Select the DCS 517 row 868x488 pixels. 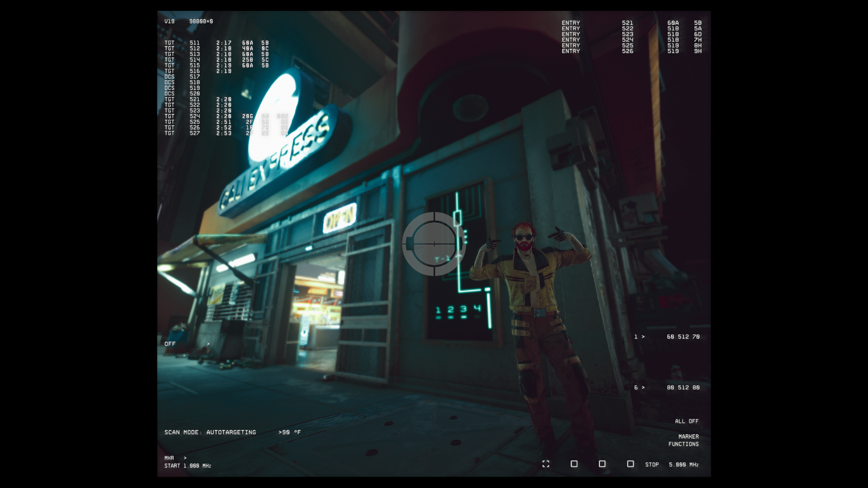182,76
